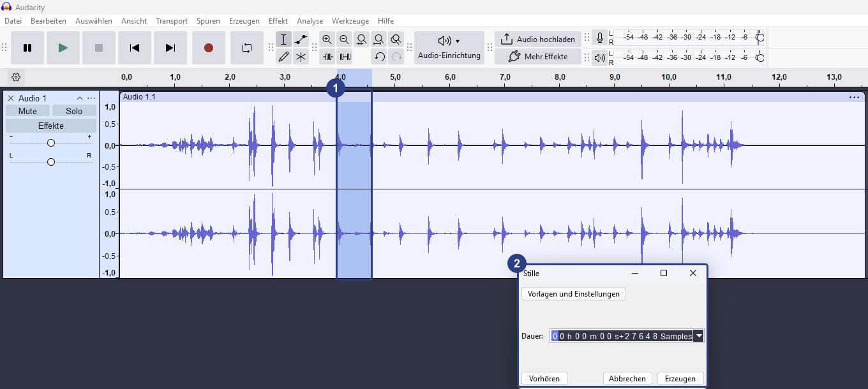The image size is (868, 389).
Task: Zoom in with the magnifier plus
Action: tap(327, 40)
